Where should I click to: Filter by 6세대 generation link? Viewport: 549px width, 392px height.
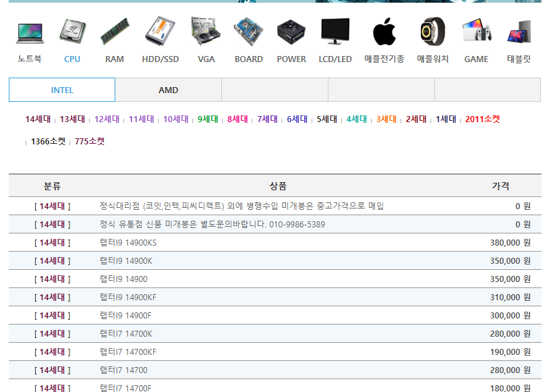[x=297, y=119]
